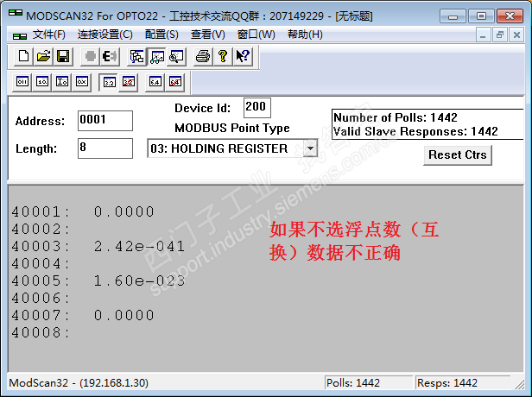The width and height of the screenshot is (532, 397).
Task: Maximize the MODSCAN32 main window
Action: pyautogui.click(x=481, y=16)
